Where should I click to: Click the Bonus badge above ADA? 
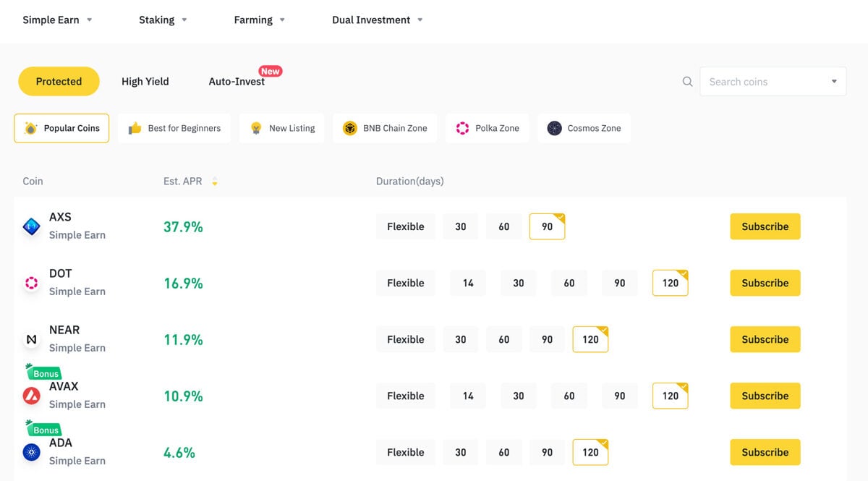pyautogui.click(x=44, y=429)
